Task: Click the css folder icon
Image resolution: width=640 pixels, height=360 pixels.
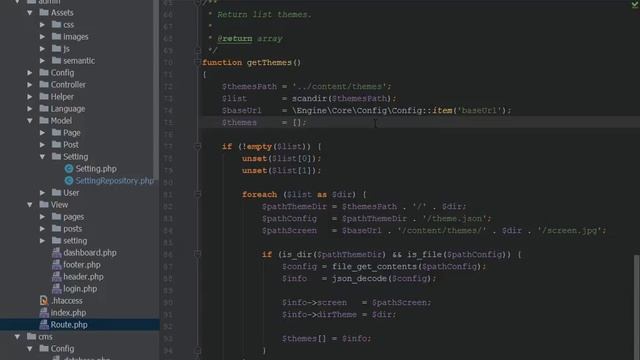Action: coord(57,24)
